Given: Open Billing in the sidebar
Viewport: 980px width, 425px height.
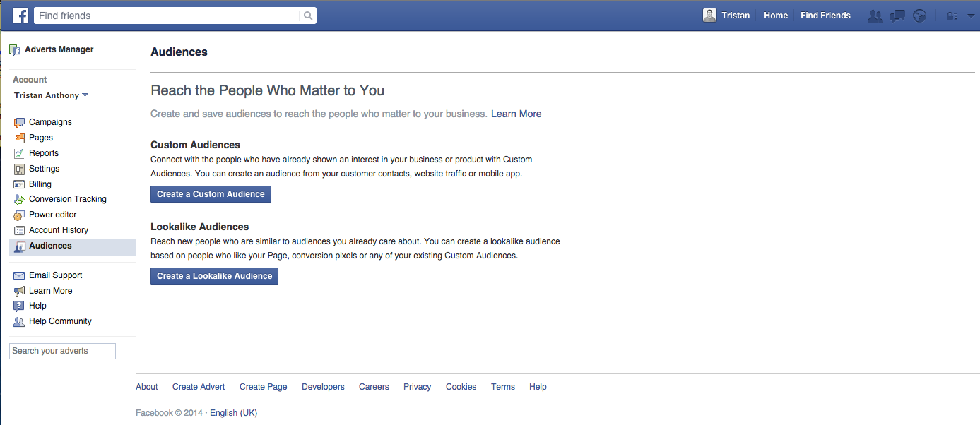Looking at the screenshot, I should pyautogui.click(x=40, y=184).
